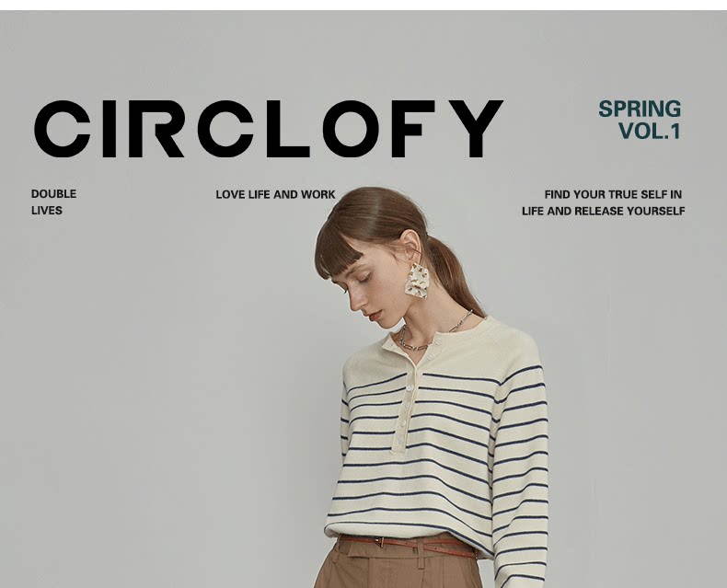Click the striped sweater sleeve

click(519, 464)
